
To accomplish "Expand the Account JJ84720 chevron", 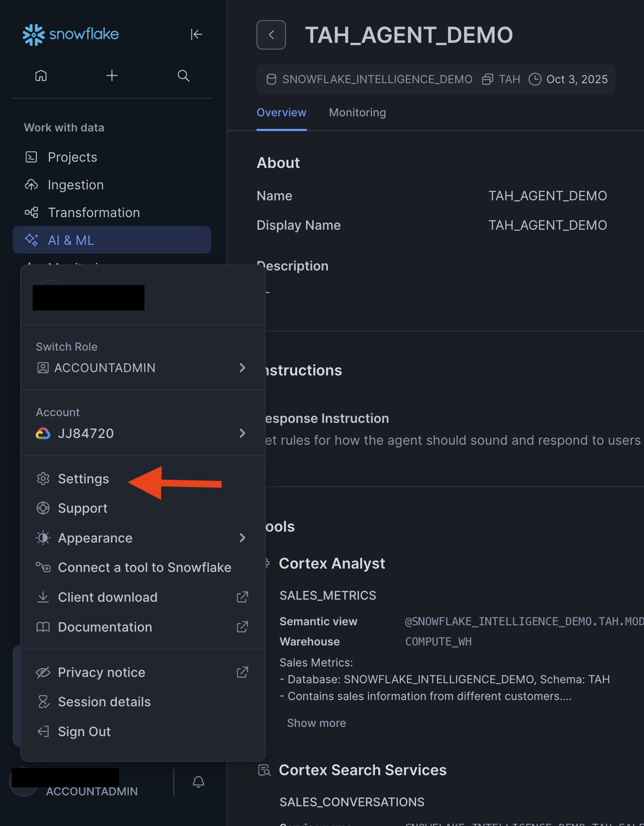I will tap(242, 433).
